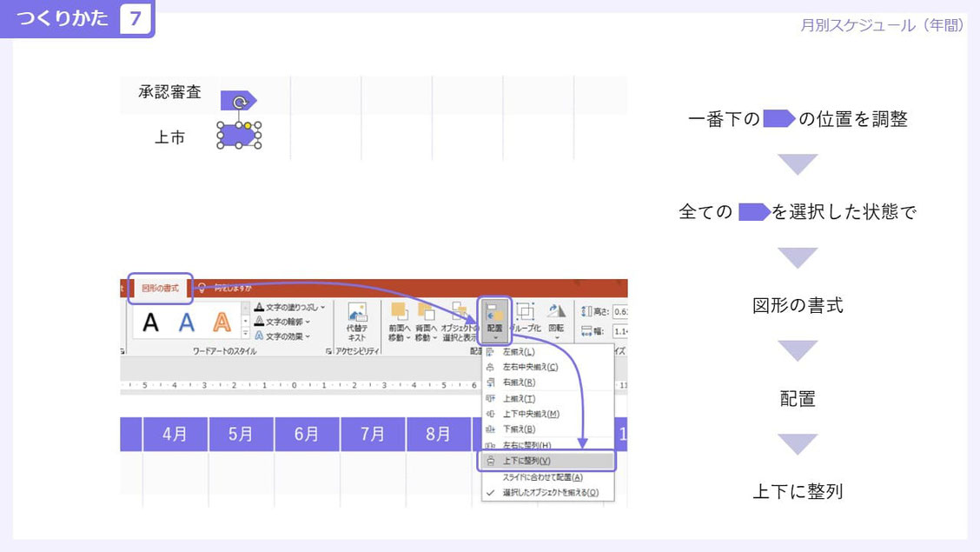This screenshot has width=980, height=552.
Task: Click the 何をしますか search box with lightbulb
Action: pyautogui.click(x=226, y=289)
